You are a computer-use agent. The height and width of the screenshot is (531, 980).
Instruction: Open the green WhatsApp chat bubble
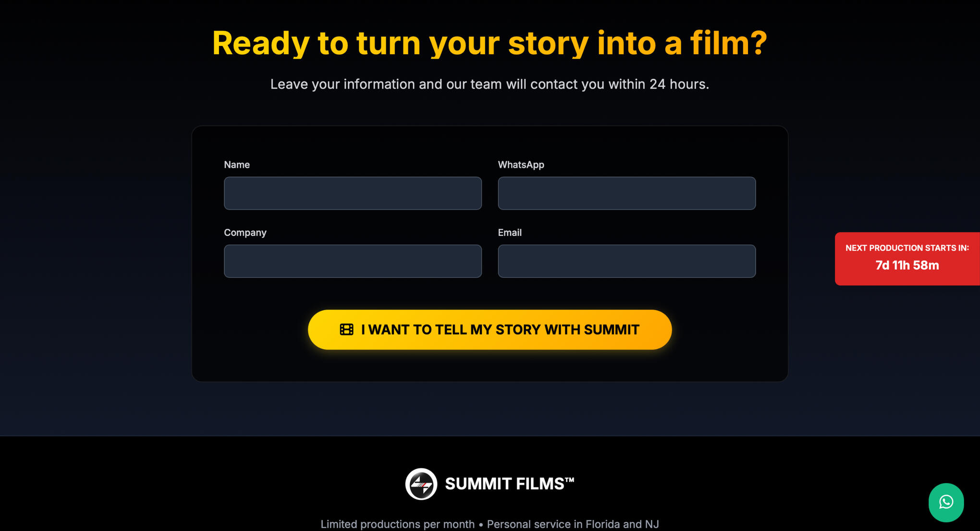[x=946, y=502]
